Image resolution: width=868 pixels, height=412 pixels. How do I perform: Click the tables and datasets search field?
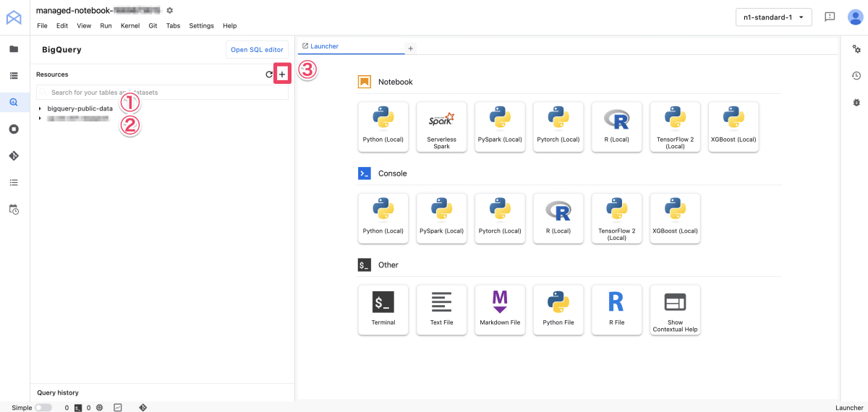[x=163, y=93]
